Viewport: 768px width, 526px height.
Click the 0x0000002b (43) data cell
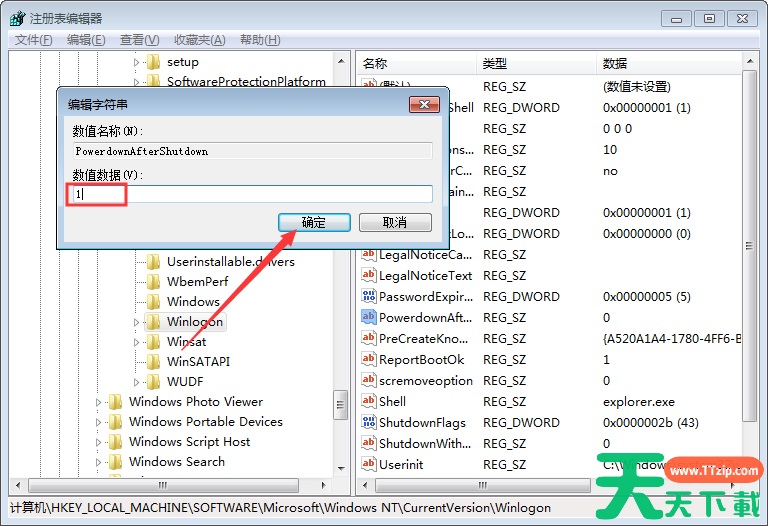650,422
